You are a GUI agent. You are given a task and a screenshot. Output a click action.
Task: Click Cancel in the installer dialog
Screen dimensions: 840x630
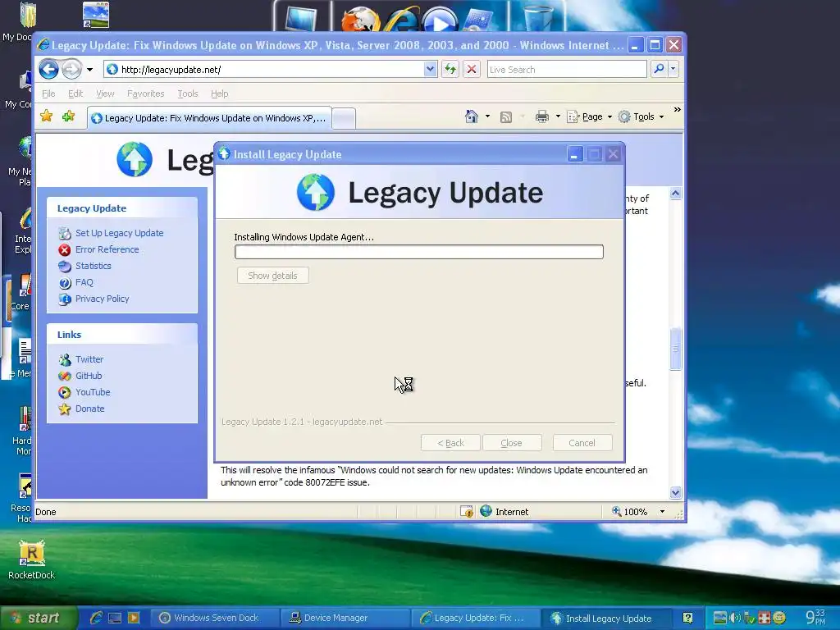coord(582,443)
